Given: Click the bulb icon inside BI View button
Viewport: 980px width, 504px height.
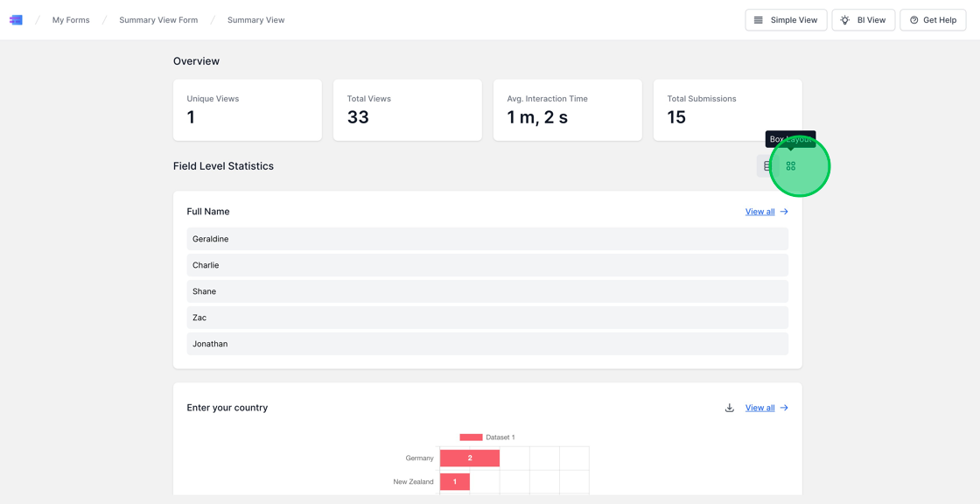Looking at the screenshot, I should point(844,19).
